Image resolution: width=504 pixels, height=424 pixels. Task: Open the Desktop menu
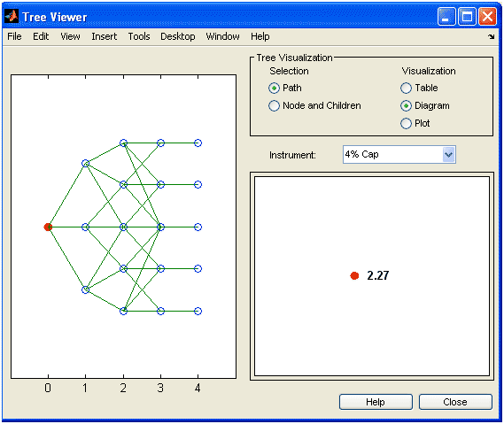point(178,36)
